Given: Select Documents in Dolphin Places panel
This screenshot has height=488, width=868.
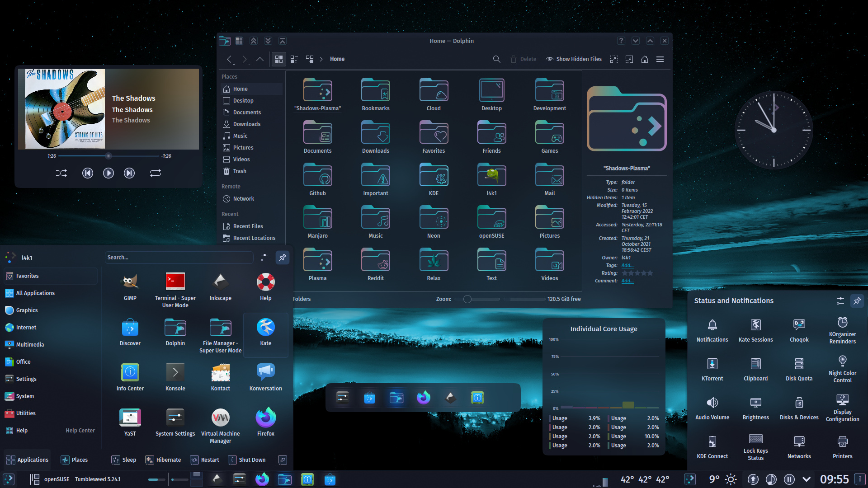Looking at the screenshot, I should pyautogui.click(x=247, y=113).
